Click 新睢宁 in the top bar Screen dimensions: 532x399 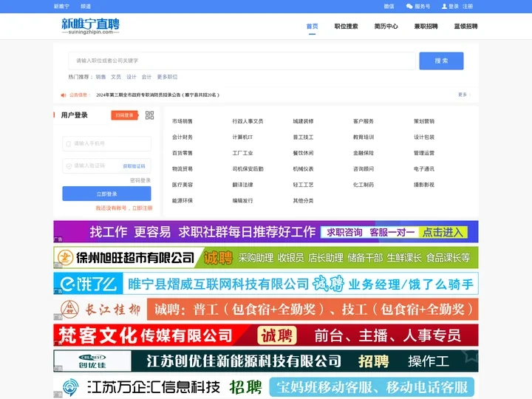point(61,6)
